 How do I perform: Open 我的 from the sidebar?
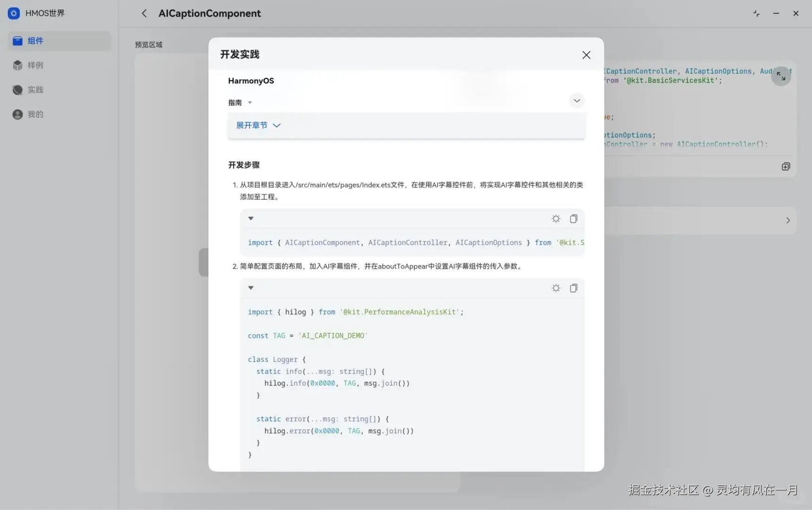(17, 114)
